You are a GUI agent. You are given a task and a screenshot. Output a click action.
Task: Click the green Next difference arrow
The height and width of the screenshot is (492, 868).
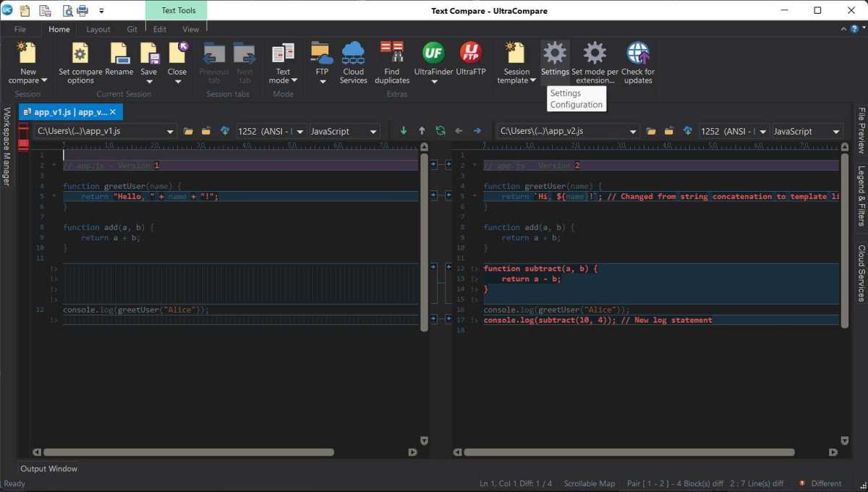[404, 131]
